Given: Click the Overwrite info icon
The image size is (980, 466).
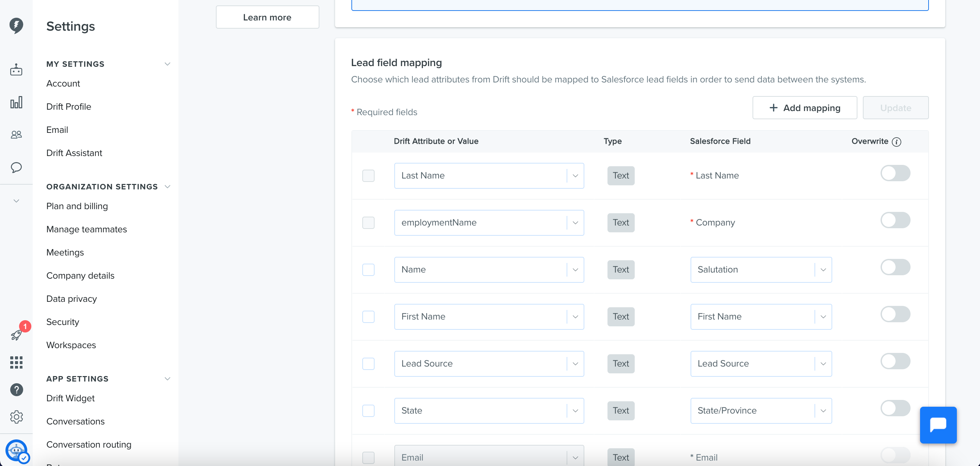Looking at the screenshot, I should click(x=896, y=142).
